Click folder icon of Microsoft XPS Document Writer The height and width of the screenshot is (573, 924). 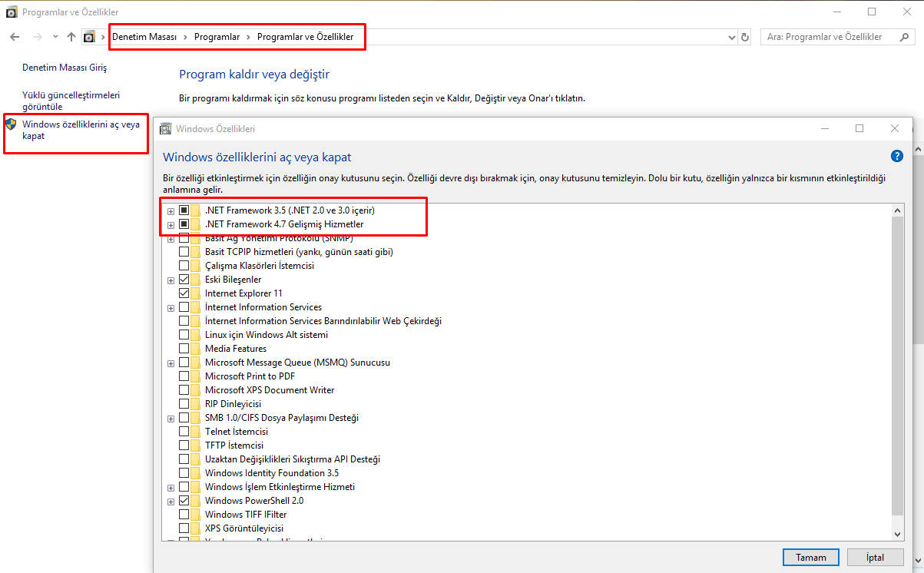click(195, 389)
